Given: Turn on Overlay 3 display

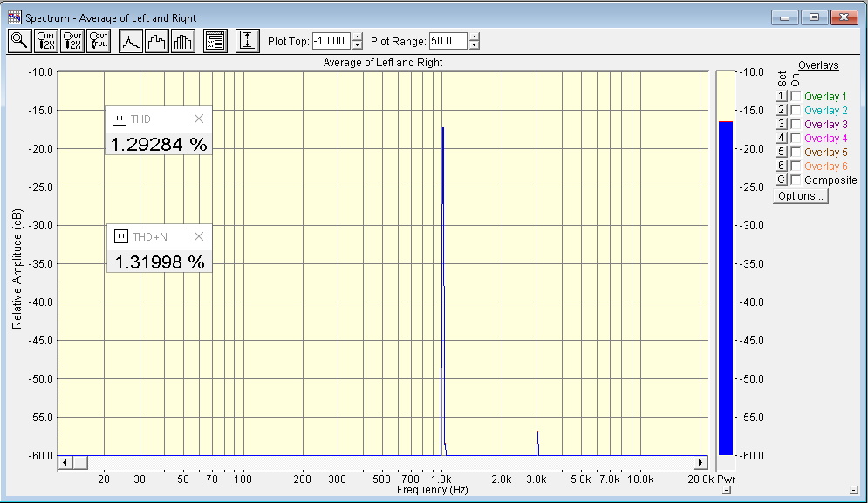Looking at the screenshot, I should (796, 125).
